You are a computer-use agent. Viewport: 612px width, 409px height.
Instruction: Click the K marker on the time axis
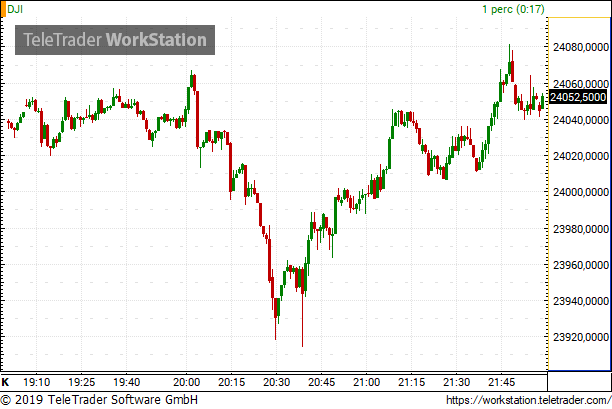(5, 382)
